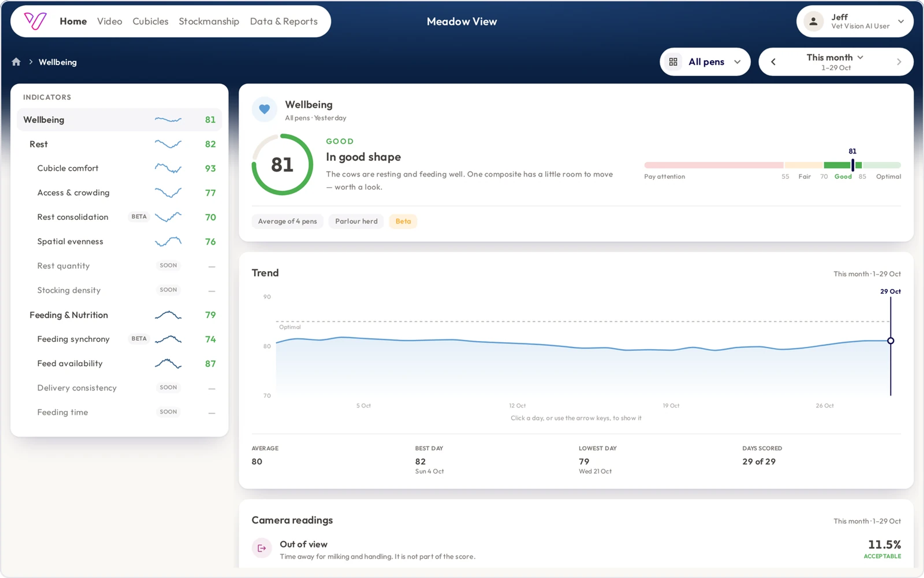Click the Feed availability score 87

(210, 364)
